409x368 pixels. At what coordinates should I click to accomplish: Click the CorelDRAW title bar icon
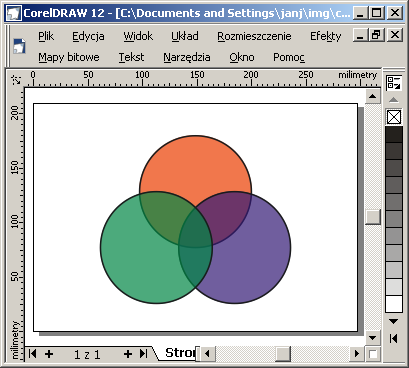pyautogui.click(x=14, y=13)
